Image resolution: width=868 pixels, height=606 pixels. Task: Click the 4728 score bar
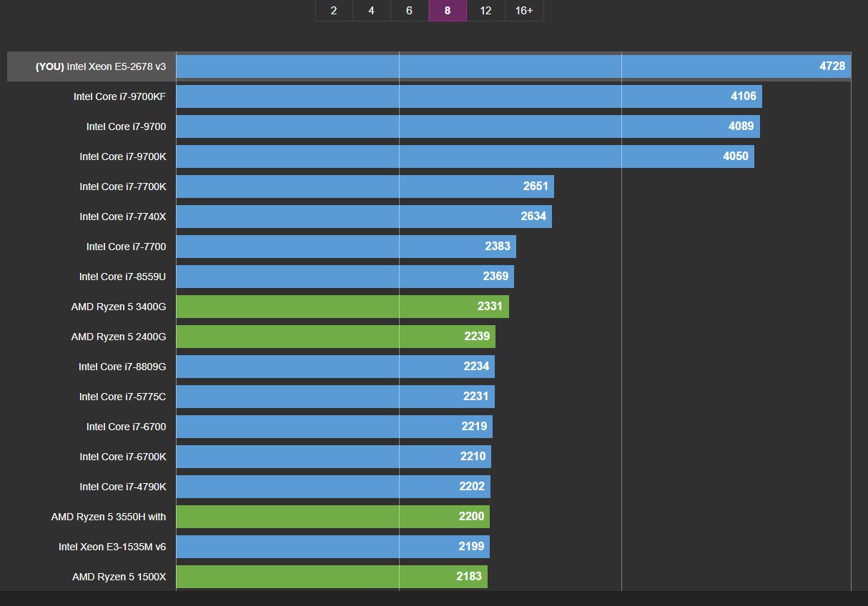pyautogui.click(x=513, y=66)
